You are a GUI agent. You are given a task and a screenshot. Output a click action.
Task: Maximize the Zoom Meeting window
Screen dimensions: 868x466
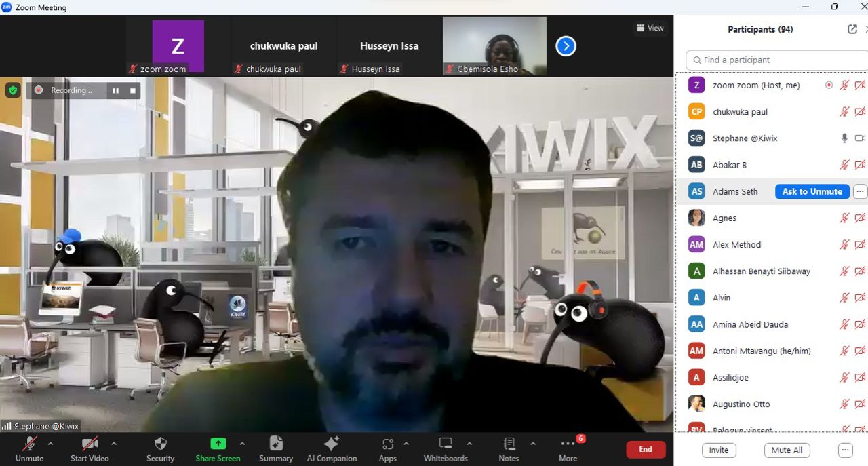coord(835,7)
